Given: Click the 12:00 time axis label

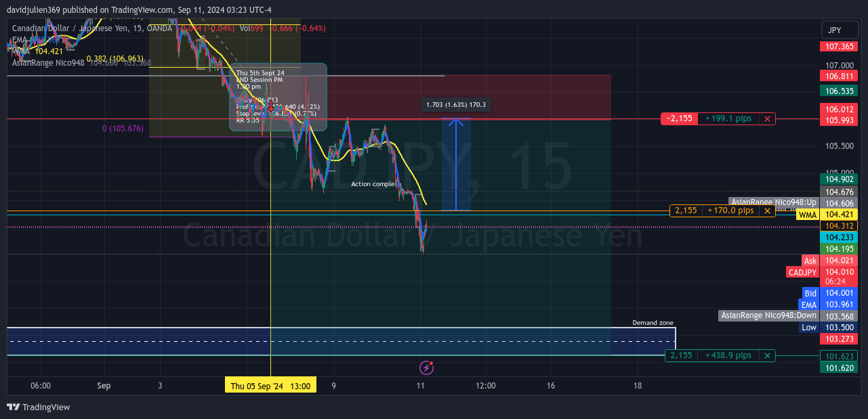Looking at the screenshot, I should tap(486, 386).
